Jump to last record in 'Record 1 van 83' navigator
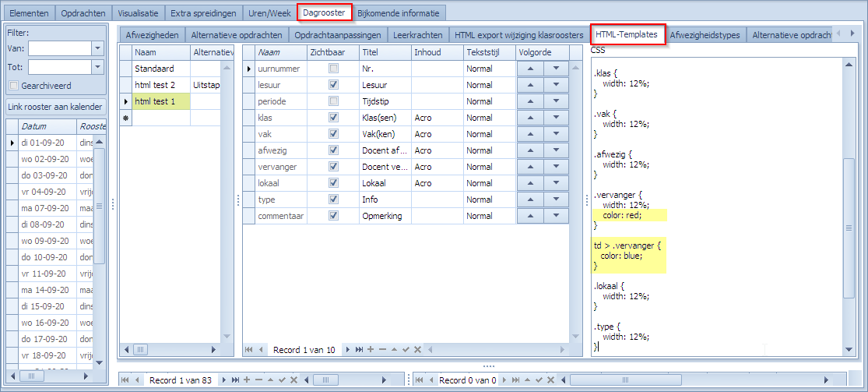This screenshot has width=868, height=392. 235,380
